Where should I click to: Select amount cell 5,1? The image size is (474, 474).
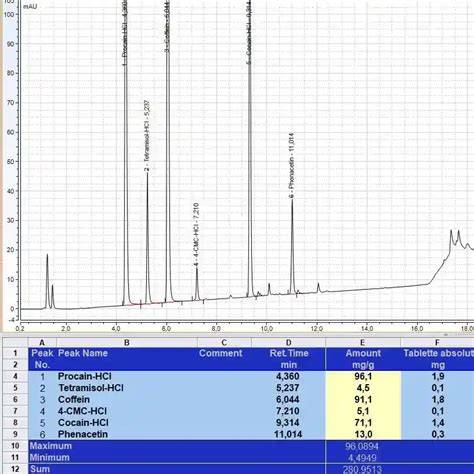click(363, 411)
